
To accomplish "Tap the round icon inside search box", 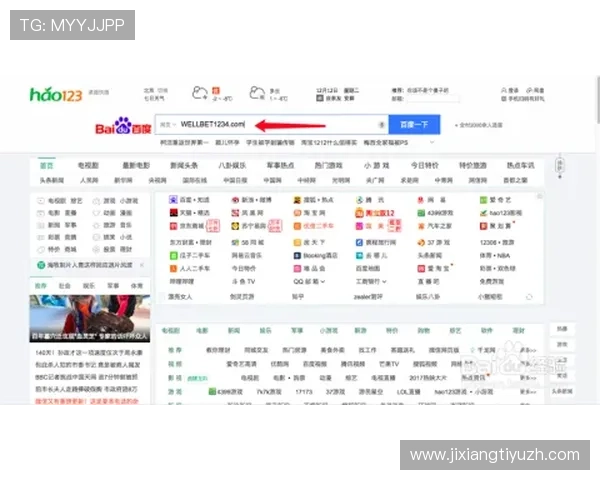I will point(381,125).
